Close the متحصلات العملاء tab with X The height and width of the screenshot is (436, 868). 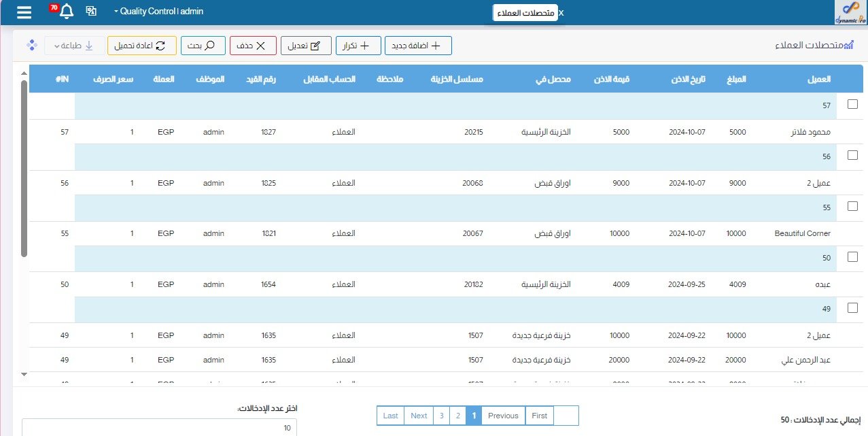[560, 14]
